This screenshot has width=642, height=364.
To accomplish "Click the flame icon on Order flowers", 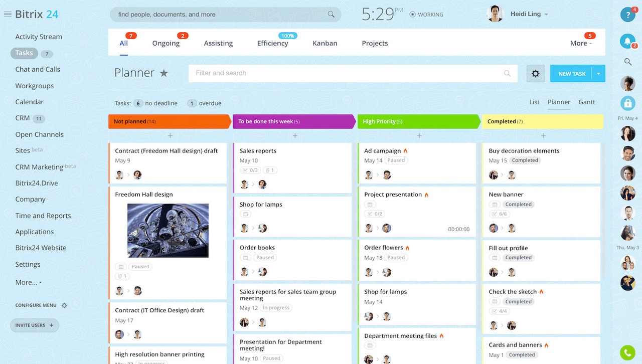I will (x=407, y=248).
